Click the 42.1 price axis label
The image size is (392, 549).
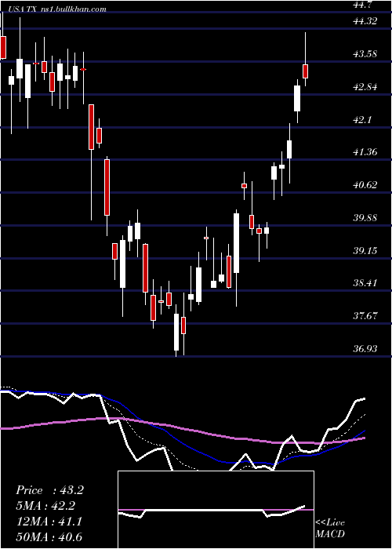click(362, 119)
